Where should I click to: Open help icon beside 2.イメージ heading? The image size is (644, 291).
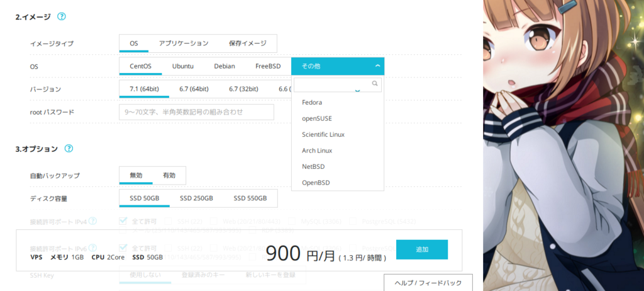point(61,16)
